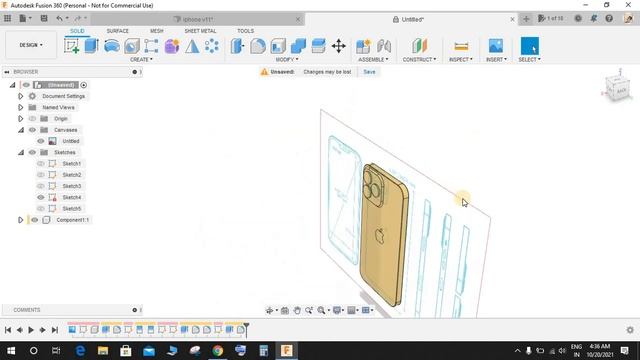The height and width of the screenshot is (360, 640).
Task: Hide the Untitled canvas
Action: pos(40,141)
